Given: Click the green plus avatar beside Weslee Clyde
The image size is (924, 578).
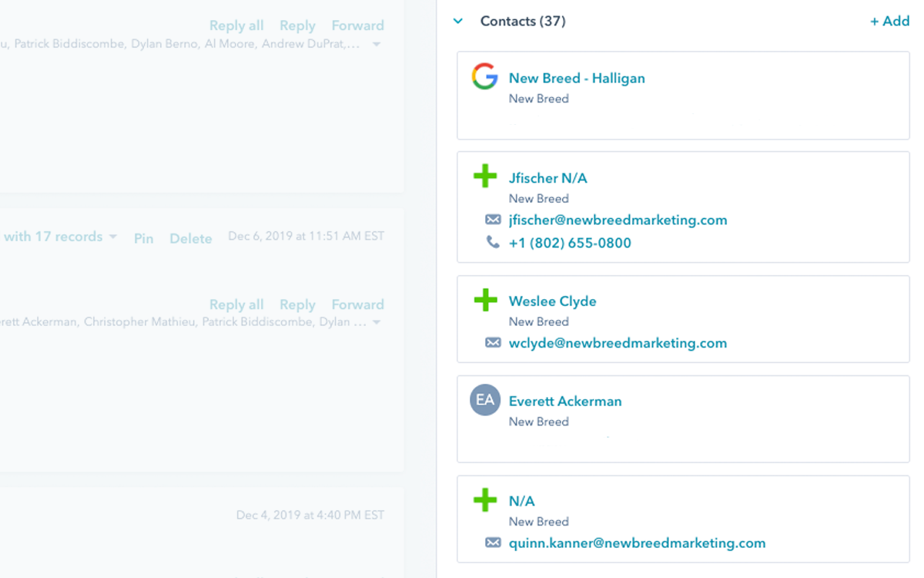Looking at the screenshot, I should coord(485,301).
